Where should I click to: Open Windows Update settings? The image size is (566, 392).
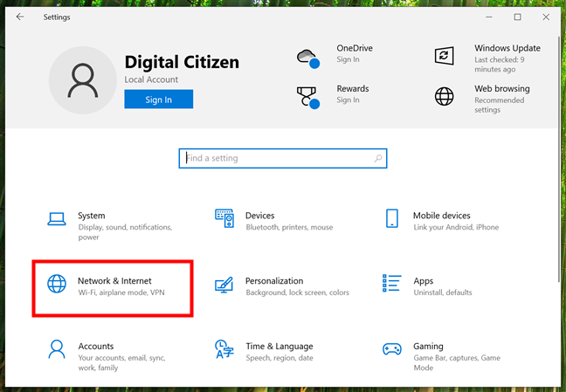[487, 58]
